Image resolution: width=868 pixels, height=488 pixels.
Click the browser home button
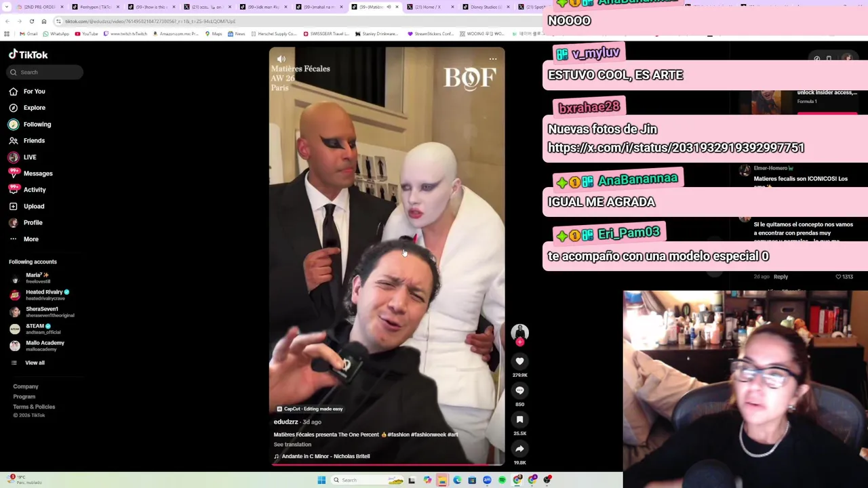(x=44, y=21)
